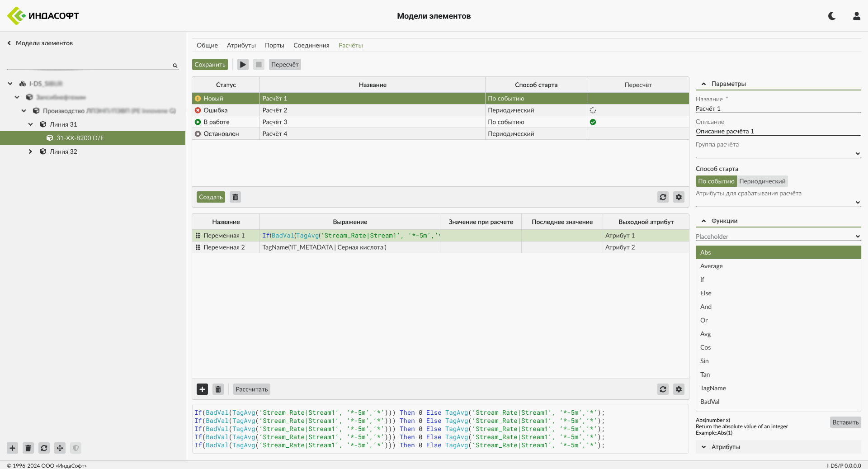The height and width of the screenshot is (469, 868).
Task: Open the user profile icon
Action: tap(856, 16)
